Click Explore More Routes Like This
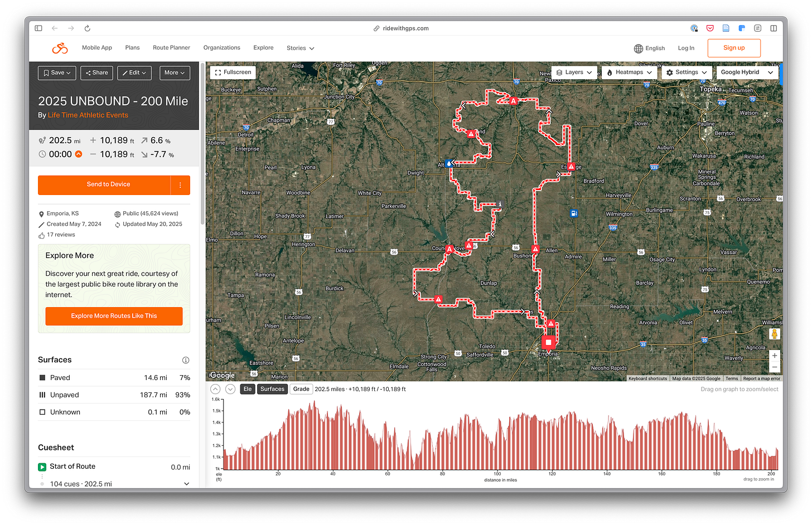This screenshot has height=525, width=812. pos(114,316)
